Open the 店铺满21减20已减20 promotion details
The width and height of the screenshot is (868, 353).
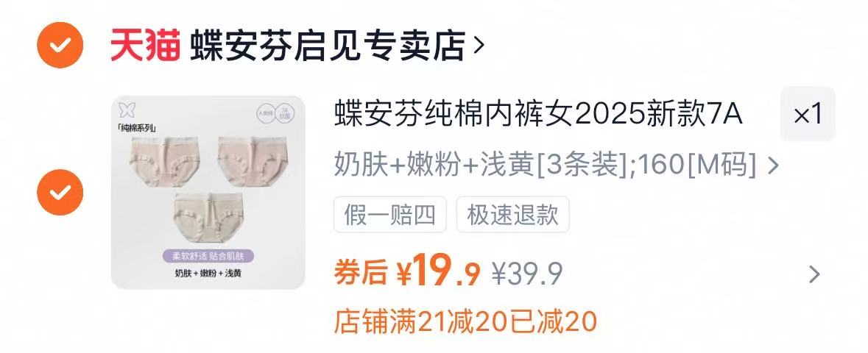pyautogui.click(x=465, y=322)
